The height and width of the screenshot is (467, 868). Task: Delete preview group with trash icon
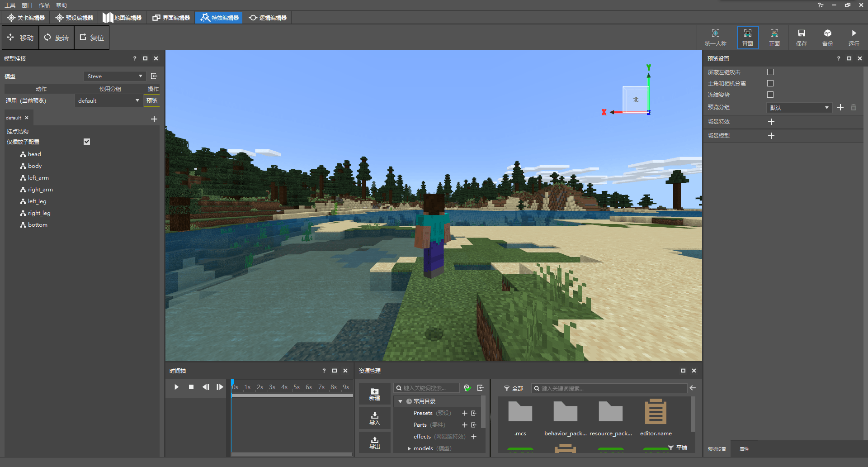tap(854, 107)
